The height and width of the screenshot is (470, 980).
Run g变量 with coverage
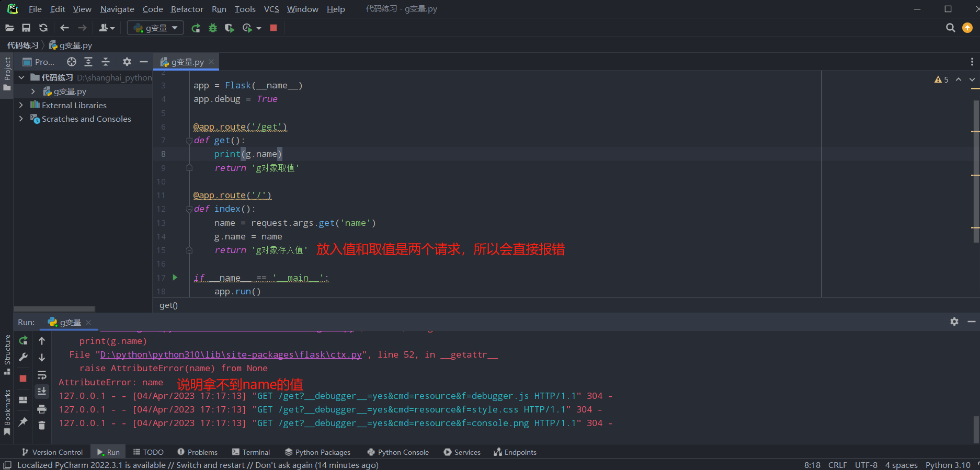click(x=229, y=28)
